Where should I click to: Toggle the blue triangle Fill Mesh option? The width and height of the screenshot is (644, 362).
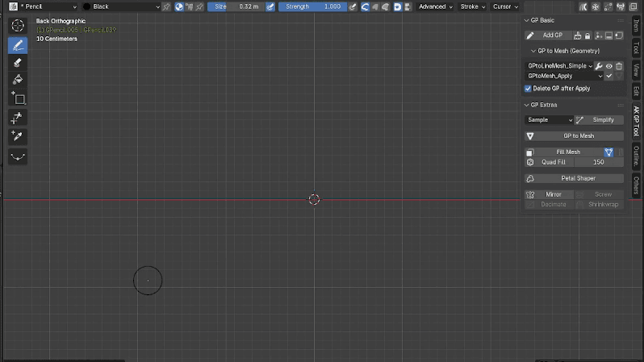pyautogui.click(x=608, y=152)
